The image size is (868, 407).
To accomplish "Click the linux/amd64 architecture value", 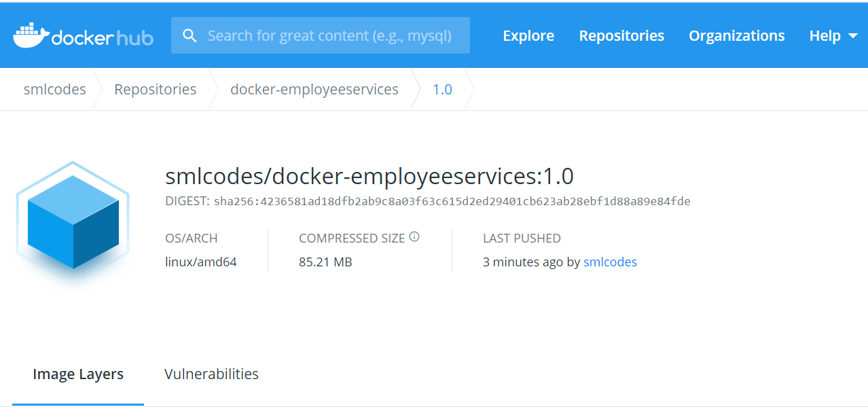I will pyautogui.click(x=201, y=262).
